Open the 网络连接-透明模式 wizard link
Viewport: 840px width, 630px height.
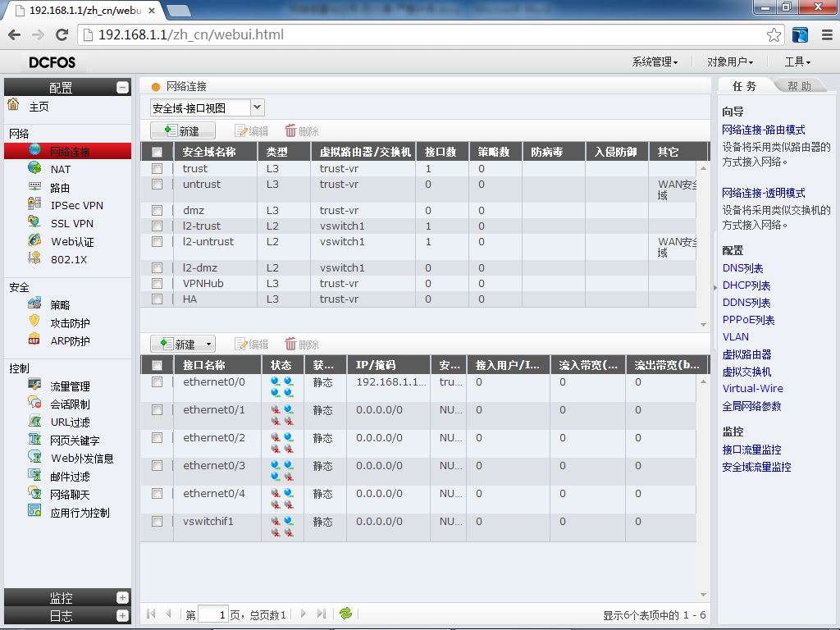coord(764,193)
